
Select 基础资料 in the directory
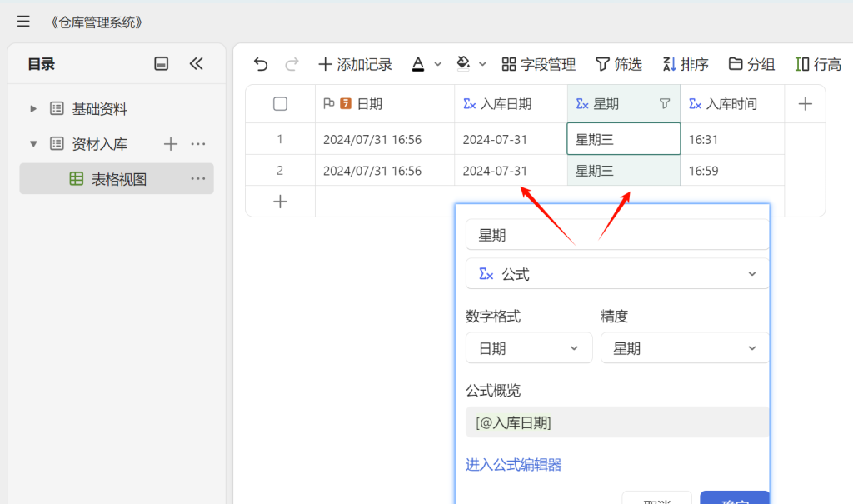tap(100, 109)
